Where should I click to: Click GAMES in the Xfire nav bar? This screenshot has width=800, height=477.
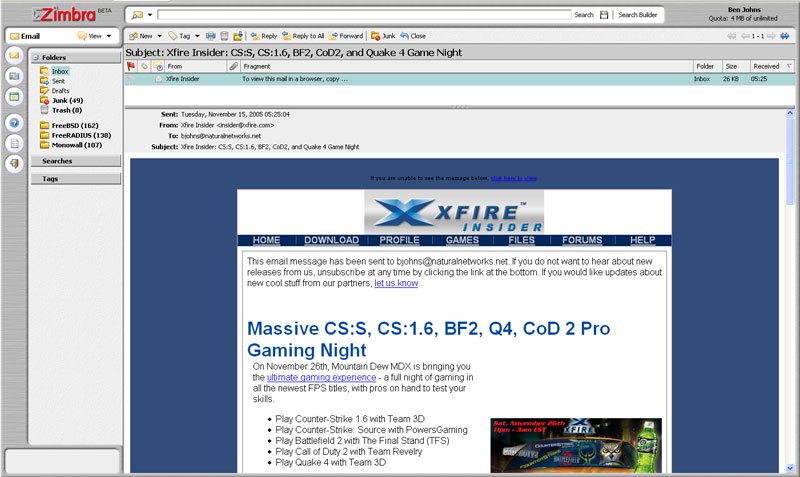pos(462,240)
